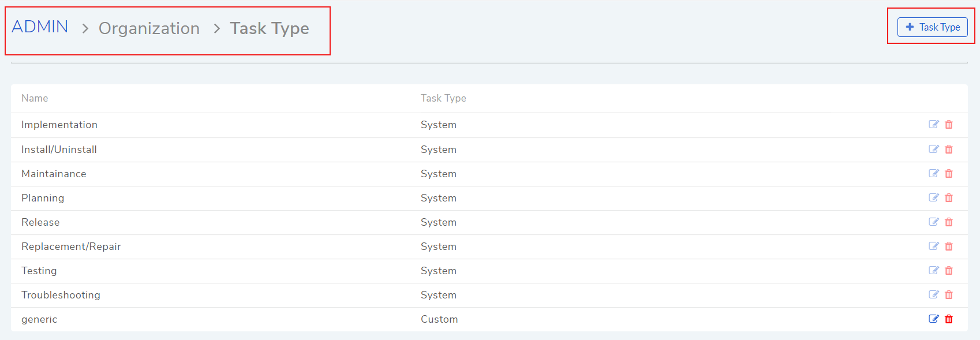Select the Replacement/Repair name cell
Image resolution: width=980 pixels, height=340 pixels.
(x=71, y=246)
